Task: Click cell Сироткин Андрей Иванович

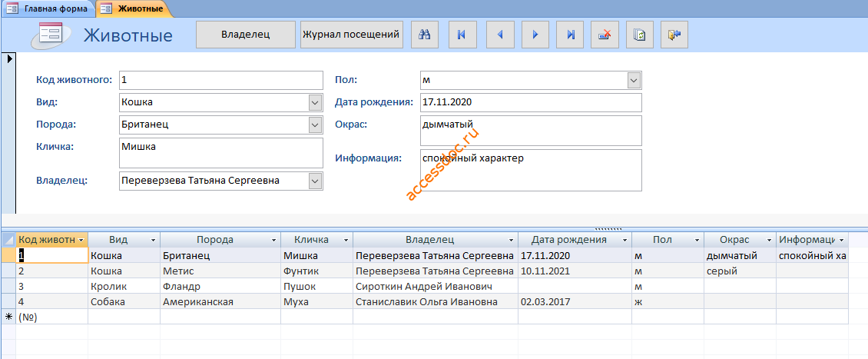Action: [x=436, y=287]
